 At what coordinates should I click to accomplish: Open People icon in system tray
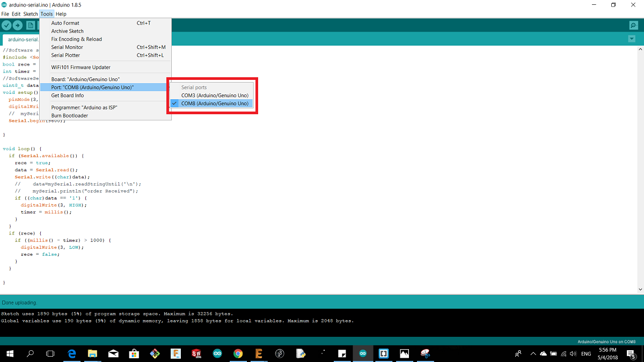point(518,354)
